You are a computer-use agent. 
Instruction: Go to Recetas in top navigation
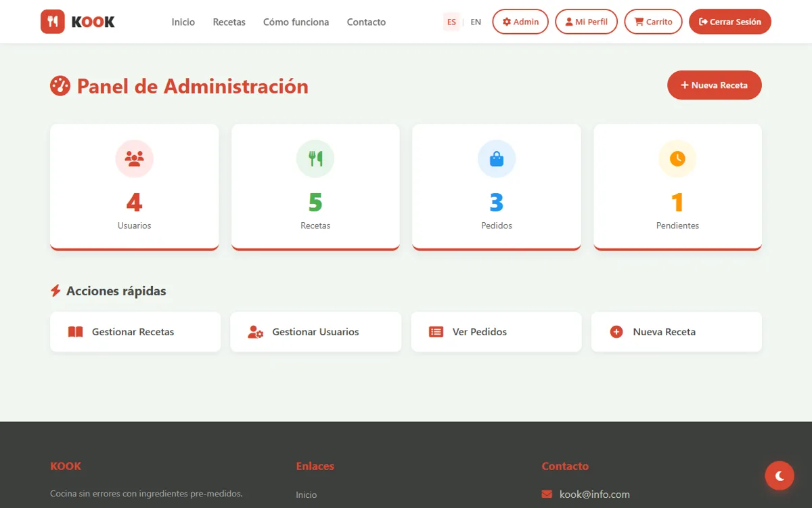[x=229, y=22]
